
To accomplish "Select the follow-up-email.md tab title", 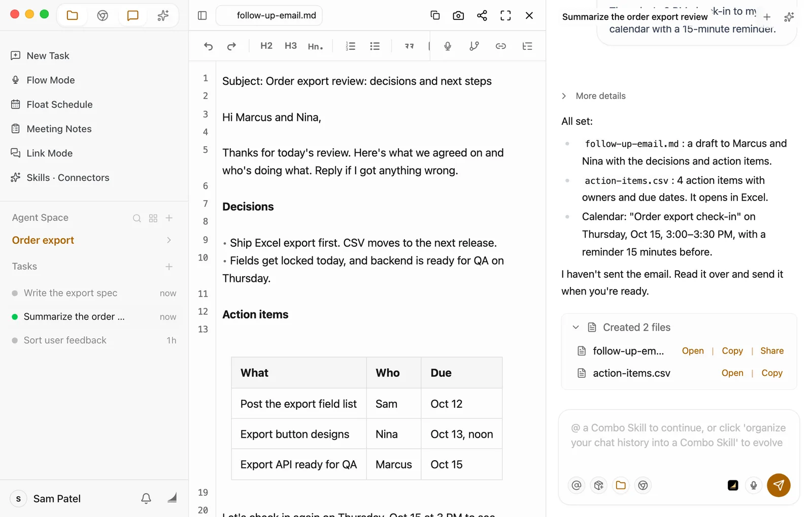I will click(x=276, y=15).
